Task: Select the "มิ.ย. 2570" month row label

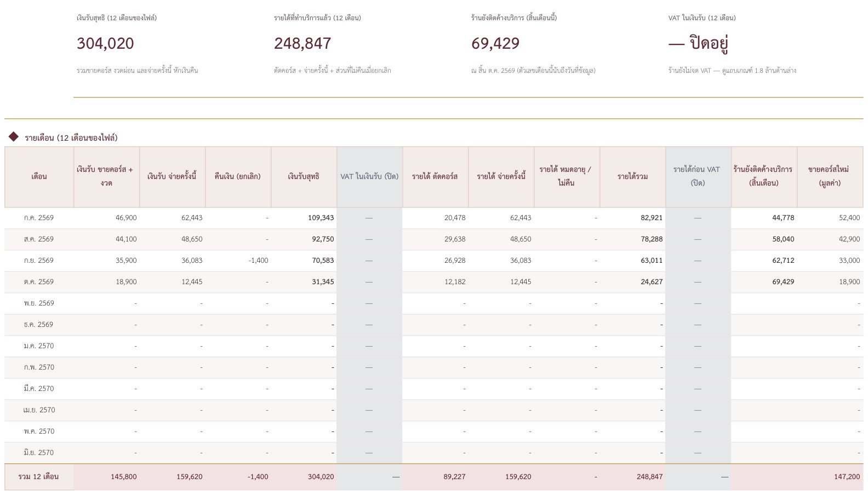Action: pos(39,453)
